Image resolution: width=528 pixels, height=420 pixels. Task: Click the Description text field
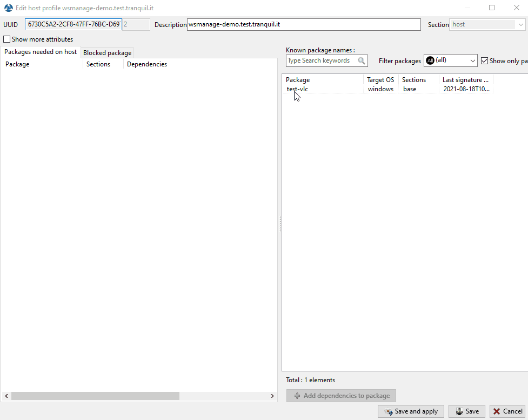(x=303, y=24)
